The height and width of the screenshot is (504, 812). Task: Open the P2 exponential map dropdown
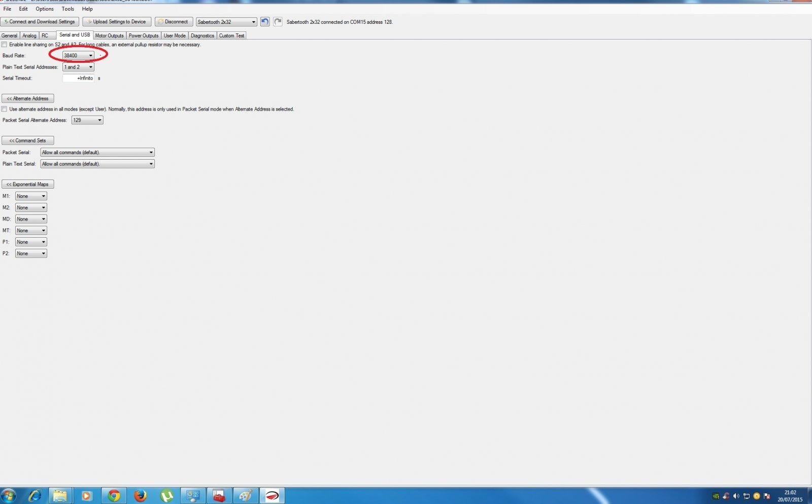click(x=31, y=254)
